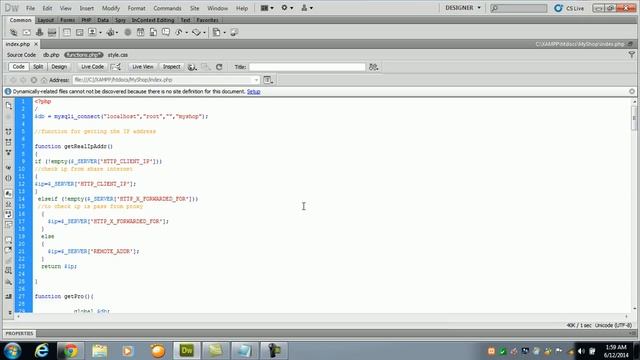This screenshot has width=640, height=360.
Task: Open the Extend Dreamweaver gear dropdown
Action: 287,8
